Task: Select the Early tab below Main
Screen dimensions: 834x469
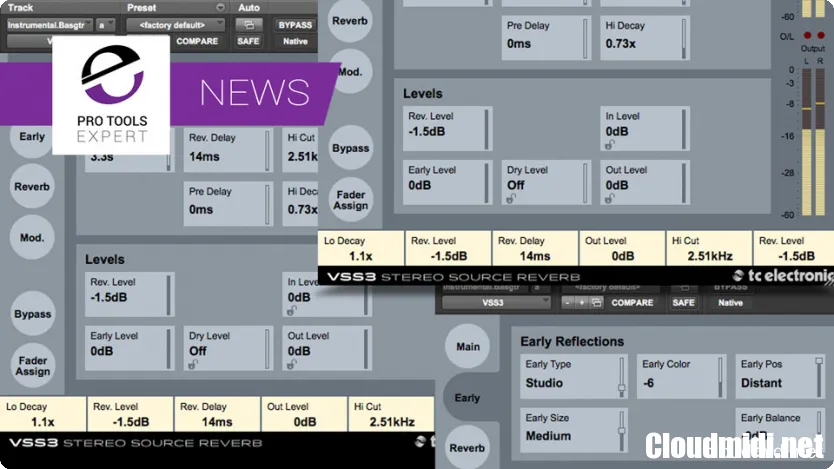Action: [467, 397]
